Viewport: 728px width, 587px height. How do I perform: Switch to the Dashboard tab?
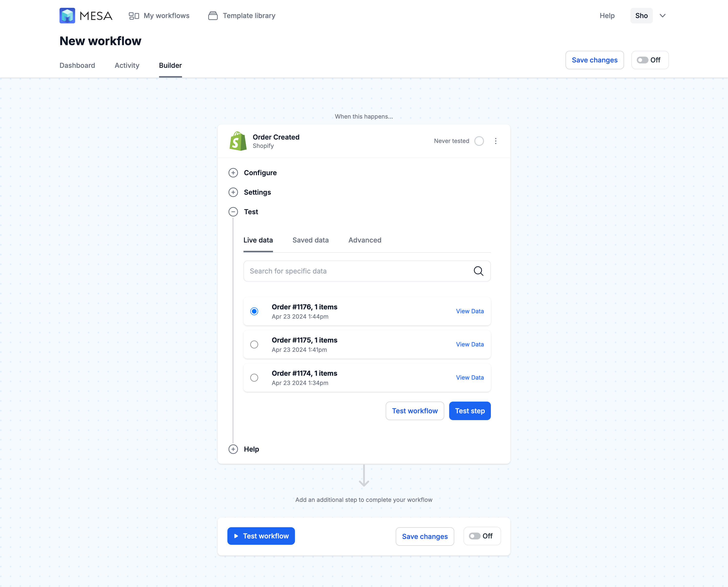pyautogui.click(x=77, y=65)
